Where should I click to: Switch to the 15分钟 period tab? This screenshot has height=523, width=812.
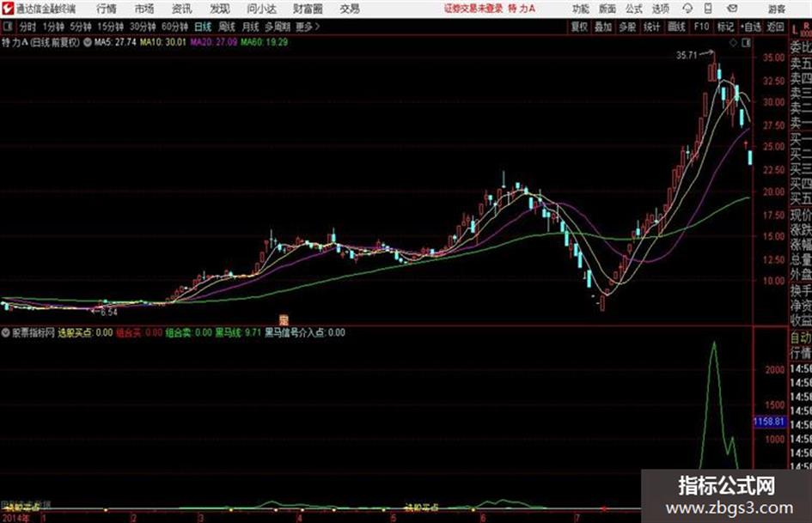point(111,27)
